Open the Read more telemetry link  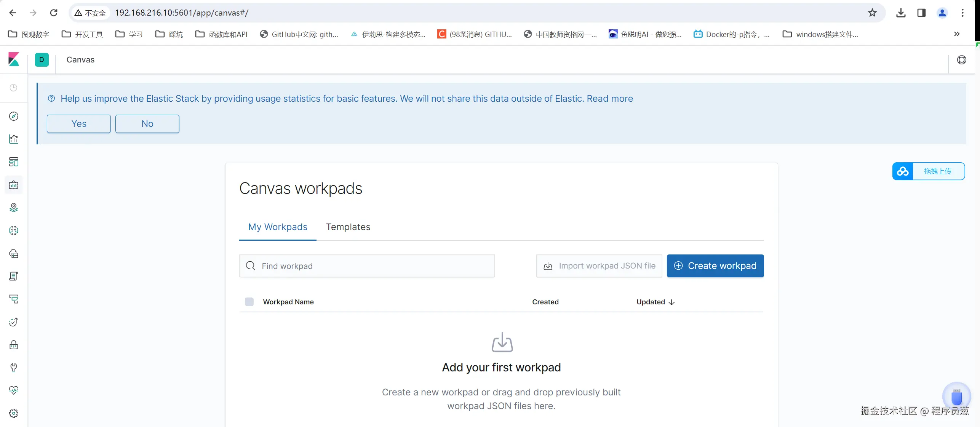click(x=609, y=99)
